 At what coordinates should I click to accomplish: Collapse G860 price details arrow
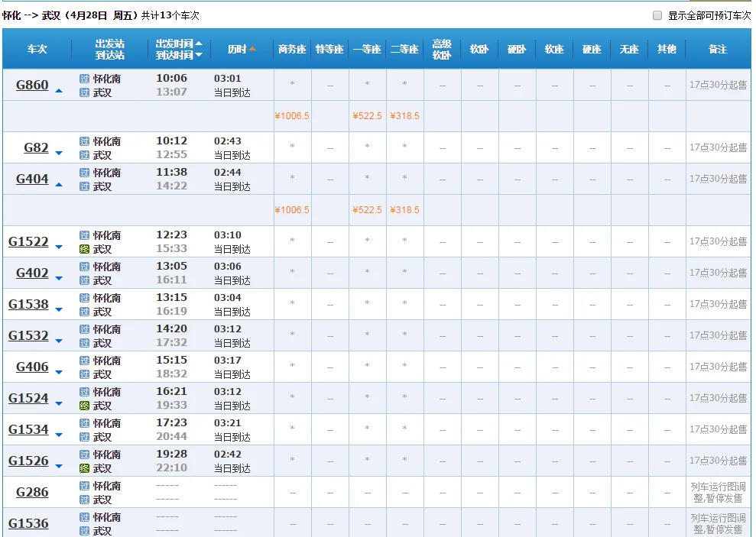(59, 91)
